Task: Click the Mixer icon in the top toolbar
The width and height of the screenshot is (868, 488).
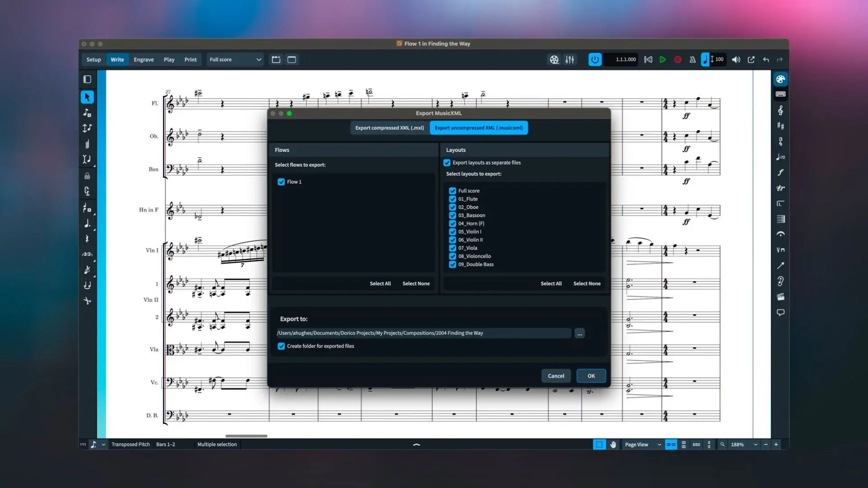Action: click(569, 59)
